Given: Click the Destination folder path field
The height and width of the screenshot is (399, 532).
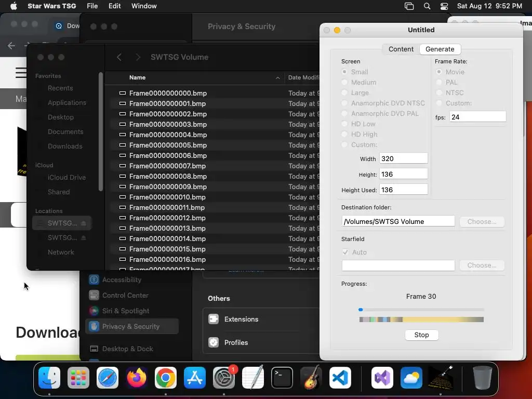Looking at the screenshot, I should 398,221.
